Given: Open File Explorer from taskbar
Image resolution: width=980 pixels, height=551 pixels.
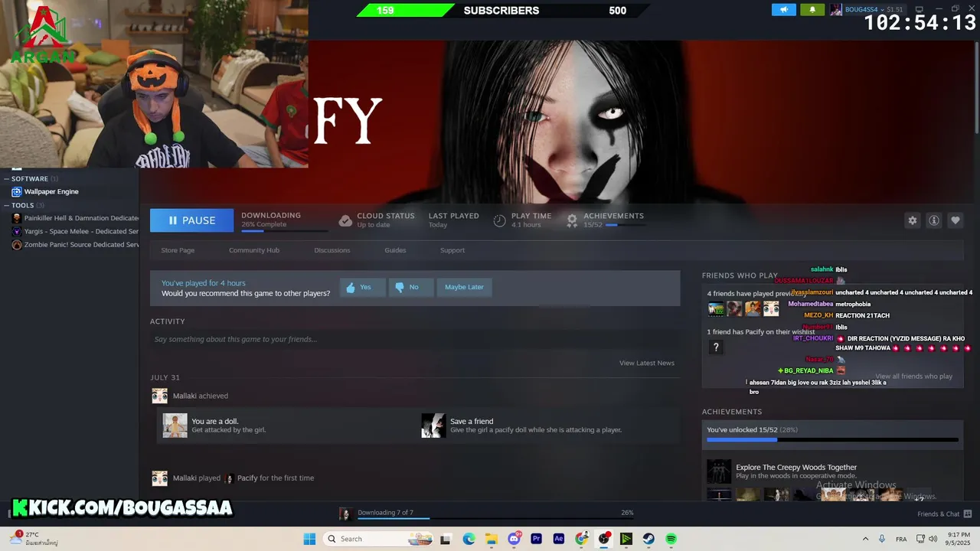Looking at the screenshot, I should pos(491,539).
